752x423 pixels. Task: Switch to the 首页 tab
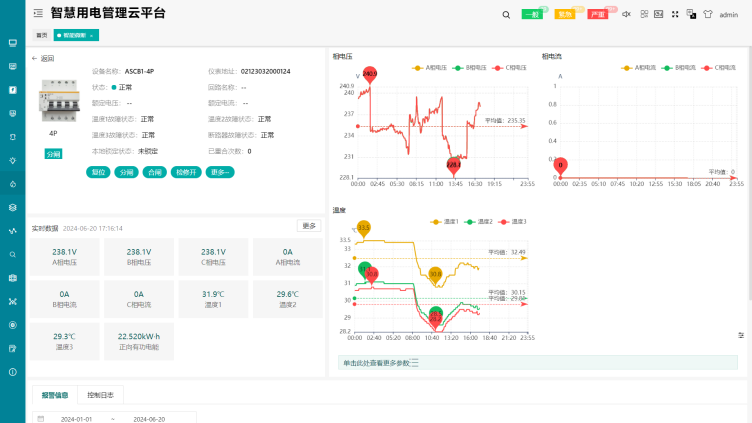click(42, 35)
